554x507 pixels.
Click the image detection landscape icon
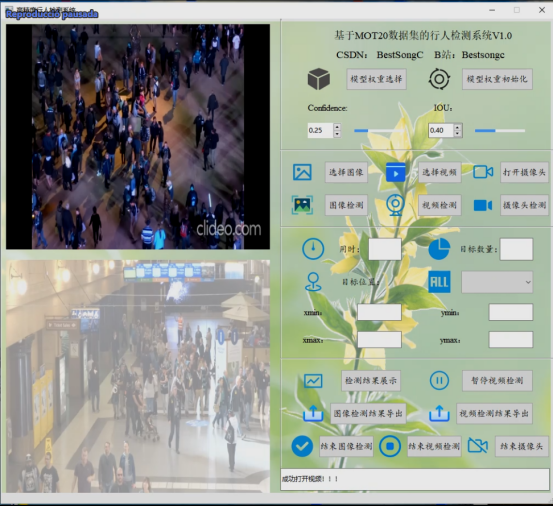pos(302,205)
